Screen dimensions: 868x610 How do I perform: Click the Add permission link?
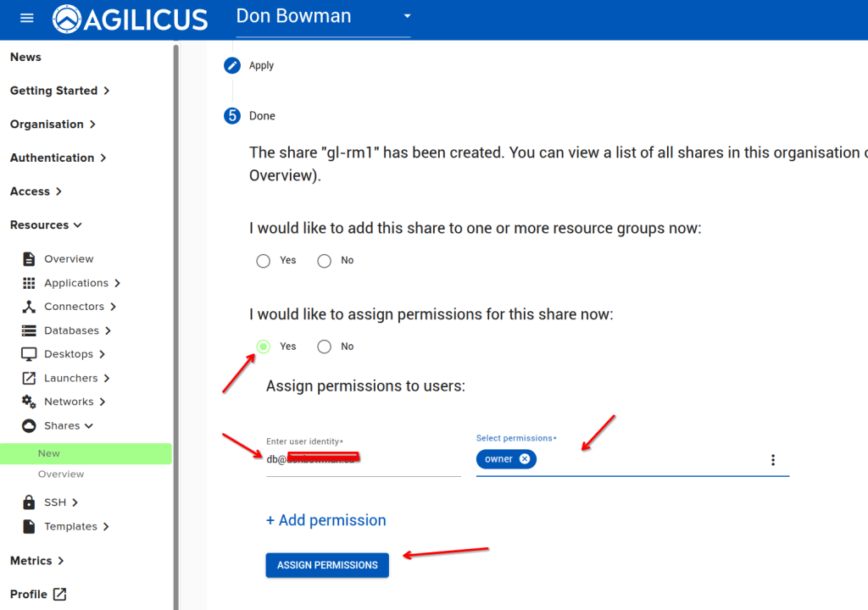[x=326, y=520]
